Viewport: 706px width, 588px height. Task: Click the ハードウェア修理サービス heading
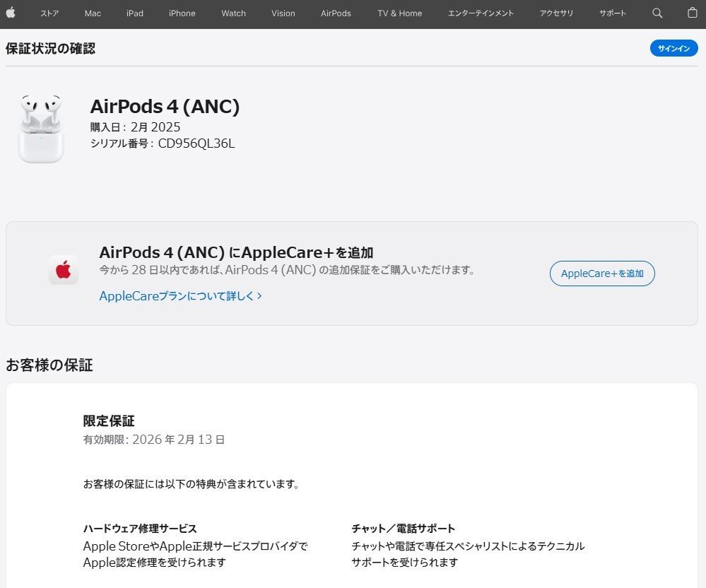[140, 528]
